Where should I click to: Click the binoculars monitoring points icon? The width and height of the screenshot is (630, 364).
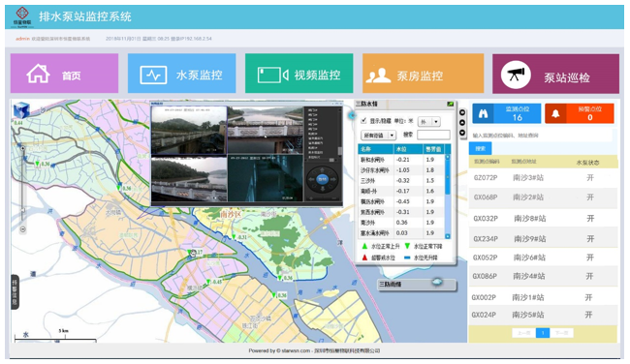pos(483,113)
